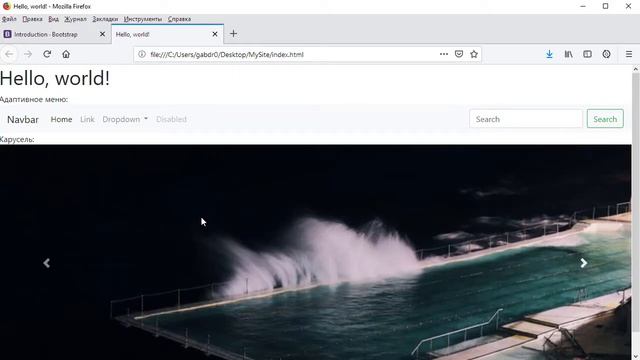This screenshot has width=640, height=360.
Task: Click the Navbar brand link
Action: [x=23, y=119]
